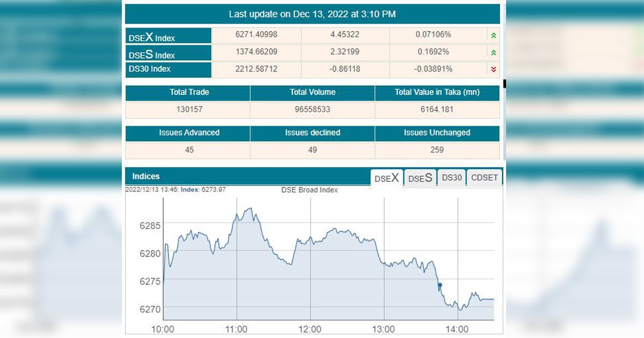Click the percentage -0.03891%
The height and width of the screenshot is (338, 644).
pyautogui.click(x=433, y=69)
